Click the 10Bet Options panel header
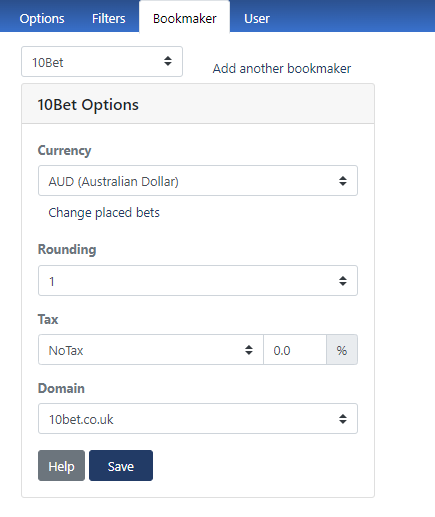 198,104
